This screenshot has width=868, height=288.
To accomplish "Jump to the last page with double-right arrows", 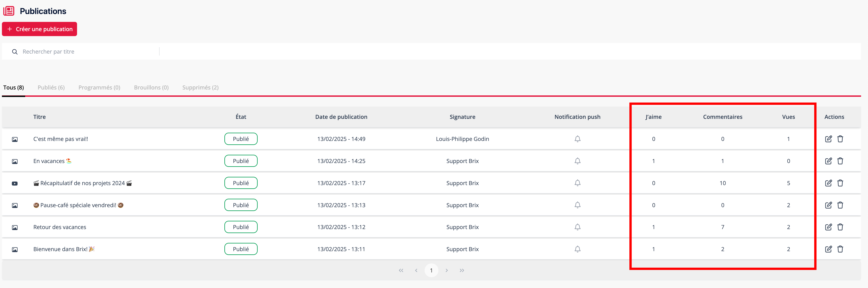I will (x=462, y=271).
